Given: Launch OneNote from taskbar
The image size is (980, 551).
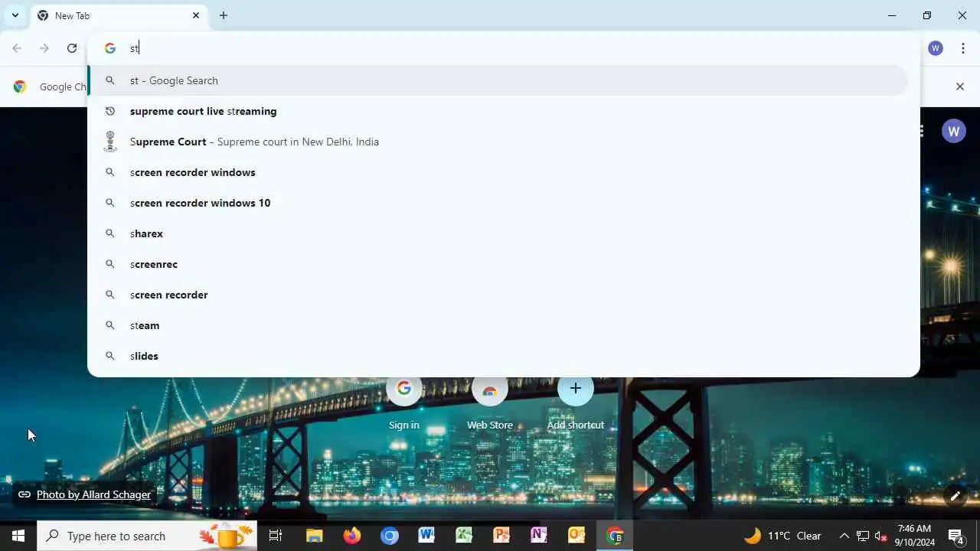Looking at the screenshot, I should pyautogui.click(x=539, y=536).
